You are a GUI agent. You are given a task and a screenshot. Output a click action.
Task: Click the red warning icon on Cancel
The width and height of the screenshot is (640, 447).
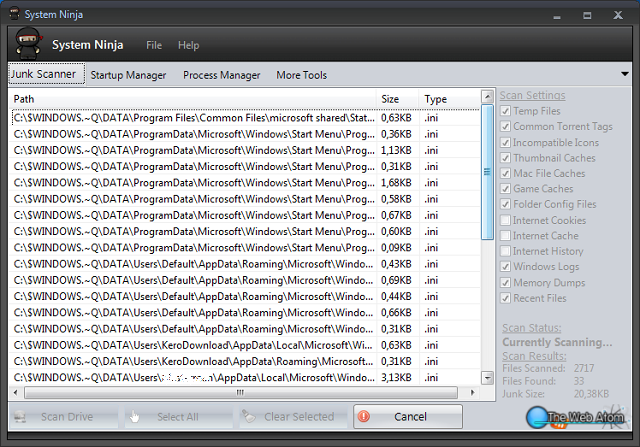coord(363,416)
